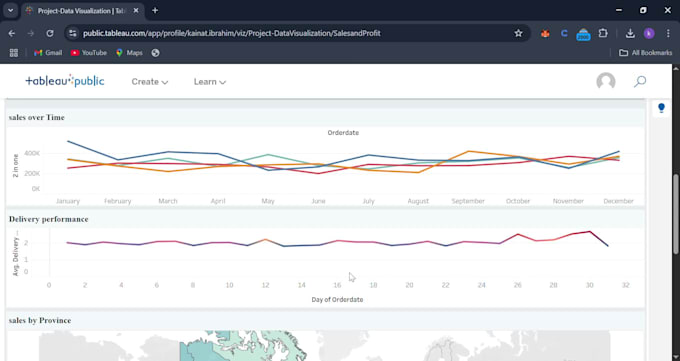Viewport: 680px width, 361px height.
Task: Bookmark this page with star icon
Action: pos(518,33)
